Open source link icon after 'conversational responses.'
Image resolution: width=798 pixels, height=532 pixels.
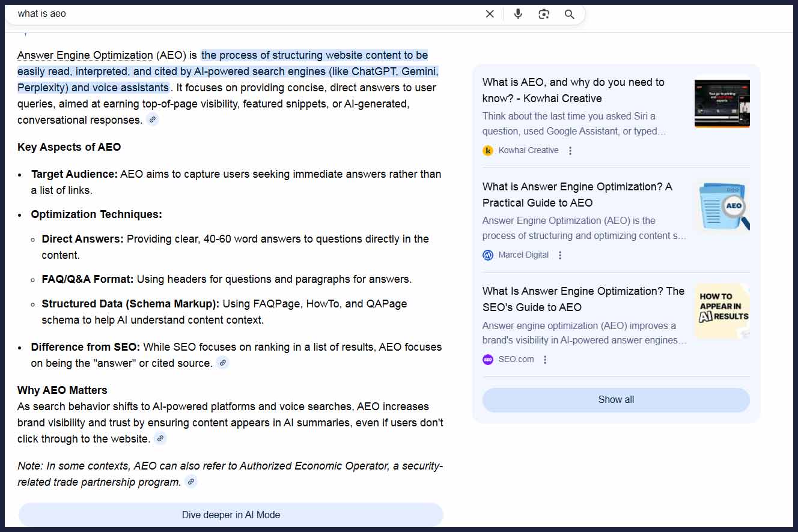153,119
